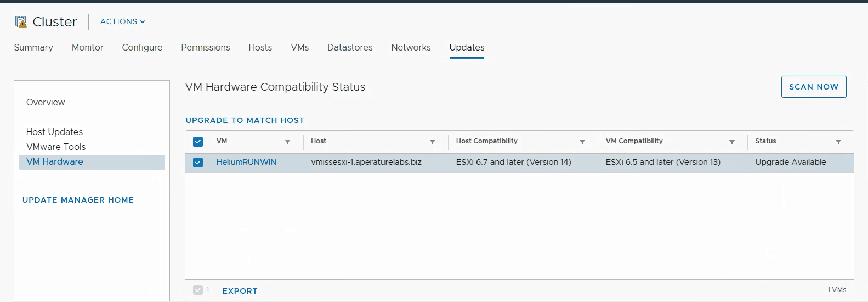This screenshot has width=868, height=302.
Task: Click the 'ESXi 6.5 and later (Version 13)' cell
Action: pos(663,162)
